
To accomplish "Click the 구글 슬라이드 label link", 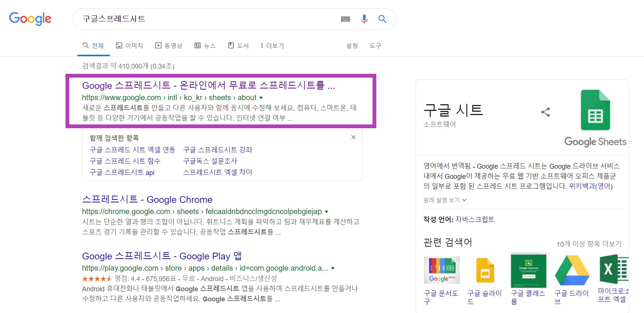I will tap(484, 297).
